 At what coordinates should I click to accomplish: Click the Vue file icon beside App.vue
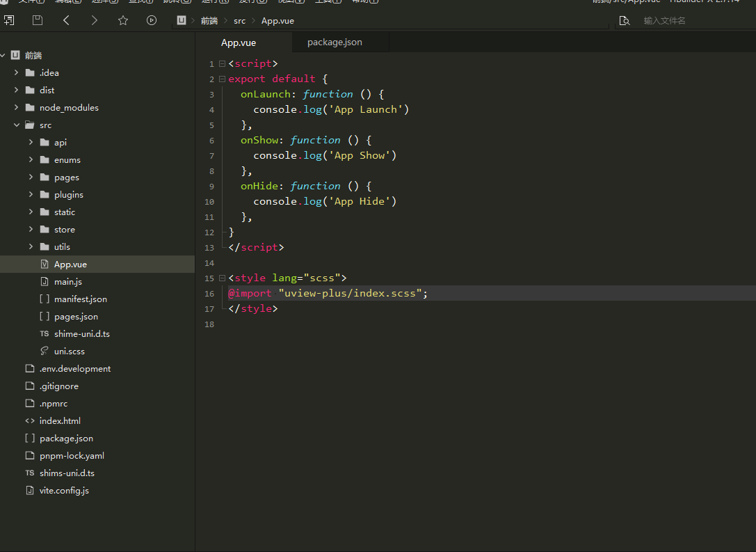tap(45, 264)
